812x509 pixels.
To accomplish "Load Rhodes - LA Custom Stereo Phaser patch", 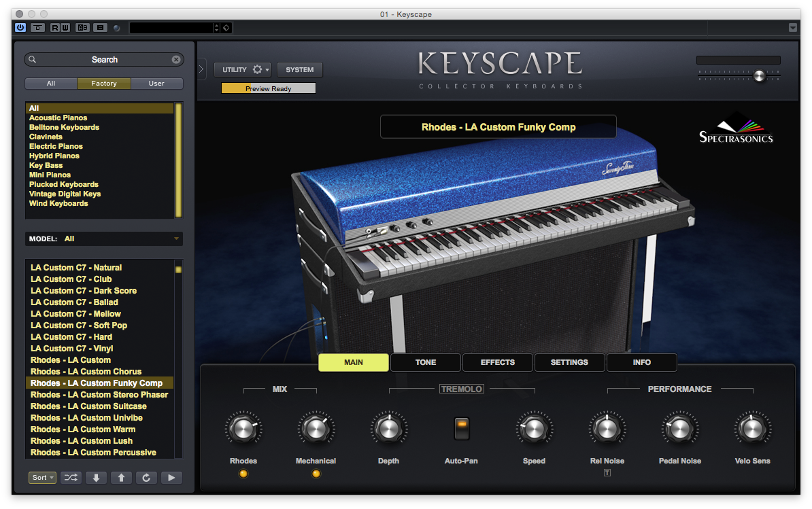I will [99, 395].
